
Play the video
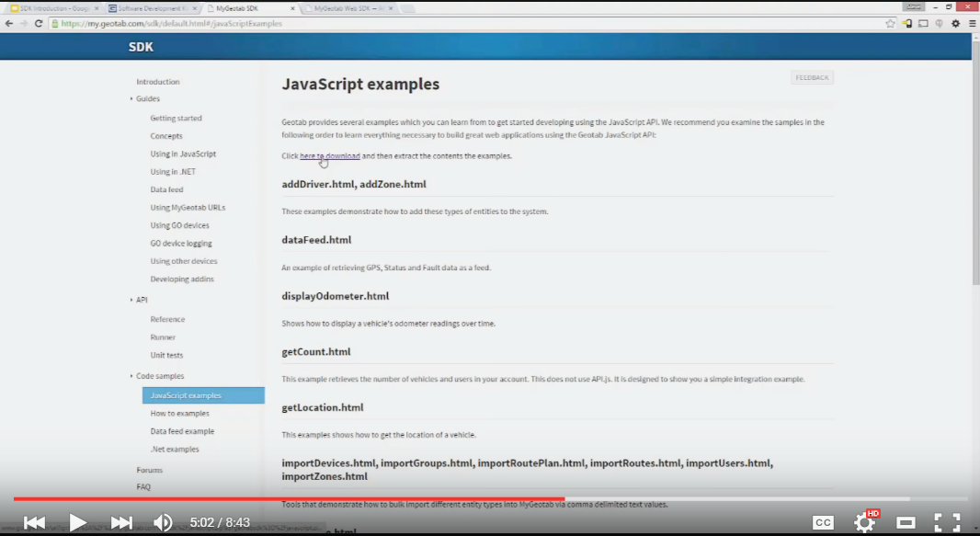pyautogui.click(x=78, y=522)
